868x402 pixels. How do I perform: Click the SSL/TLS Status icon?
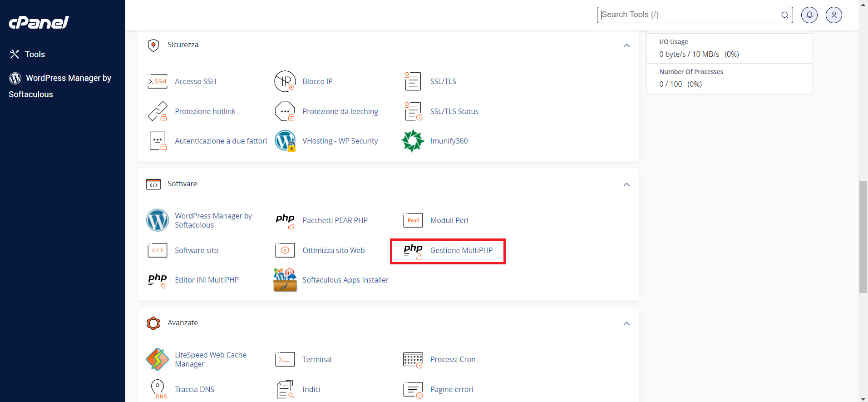point(413,111)
